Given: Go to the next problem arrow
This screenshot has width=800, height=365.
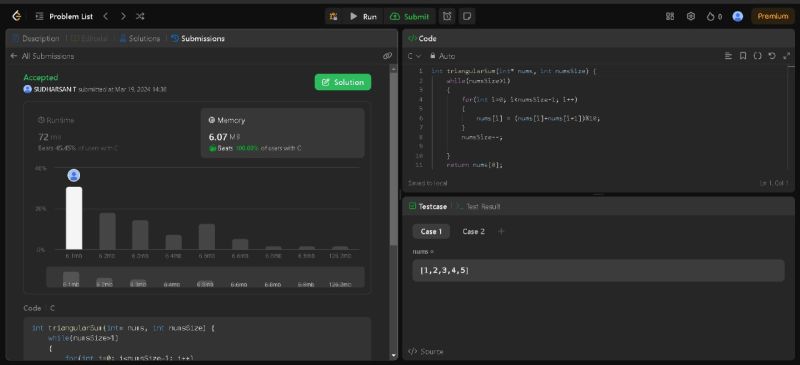Looking at the screenshot, I should [x=123, y=16].
